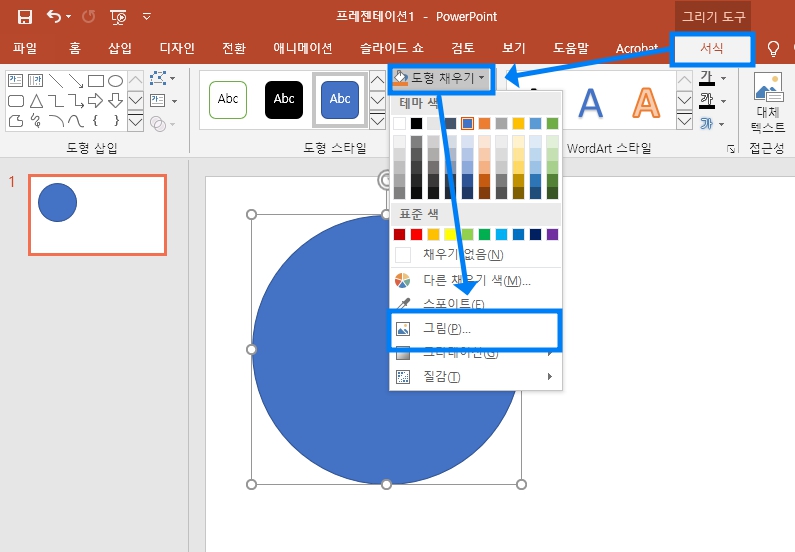The height and width of the screenshot is (552, 795).
Task: Select the vertical text box shape
Action: (35, 80)
